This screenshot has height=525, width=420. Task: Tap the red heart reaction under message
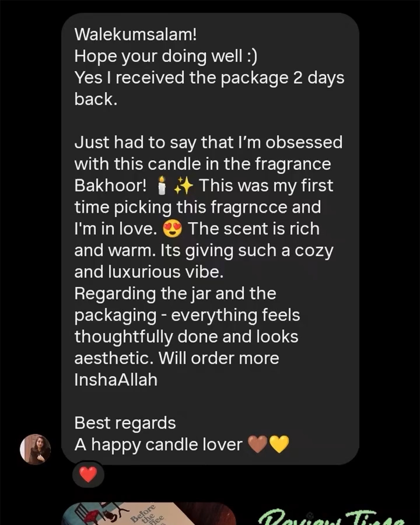pos(88,474)
